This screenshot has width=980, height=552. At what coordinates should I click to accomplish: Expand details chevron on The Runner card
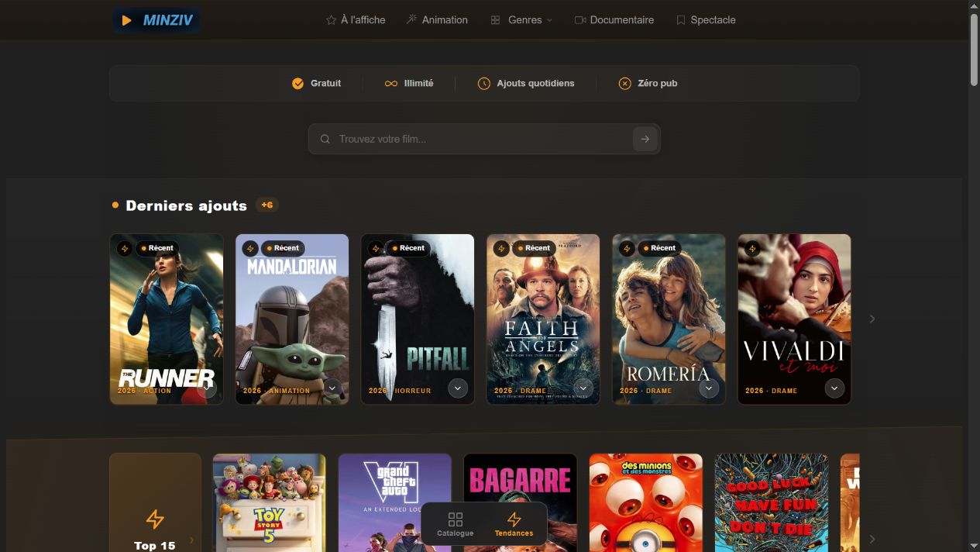[207, 388]
